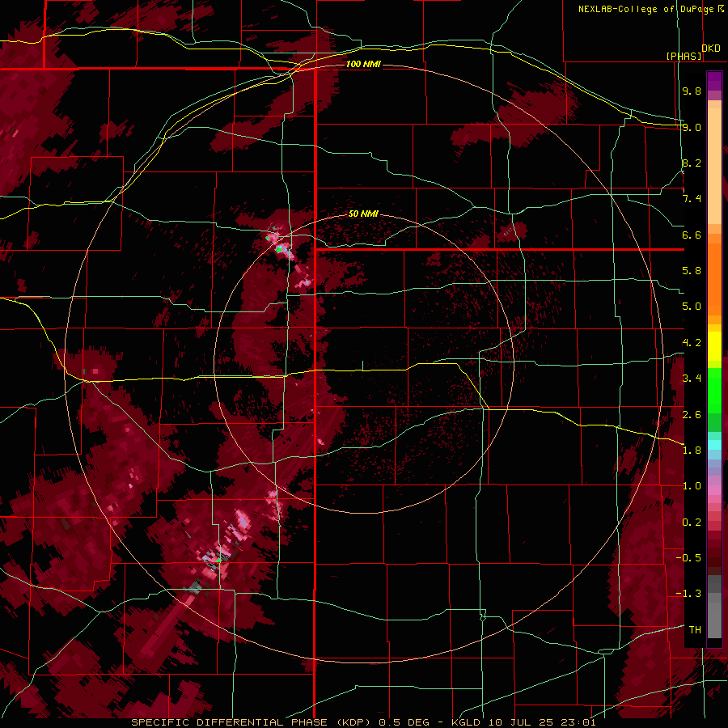
Task: Select the gray segment near TH
Action: (x=714, y=620)
